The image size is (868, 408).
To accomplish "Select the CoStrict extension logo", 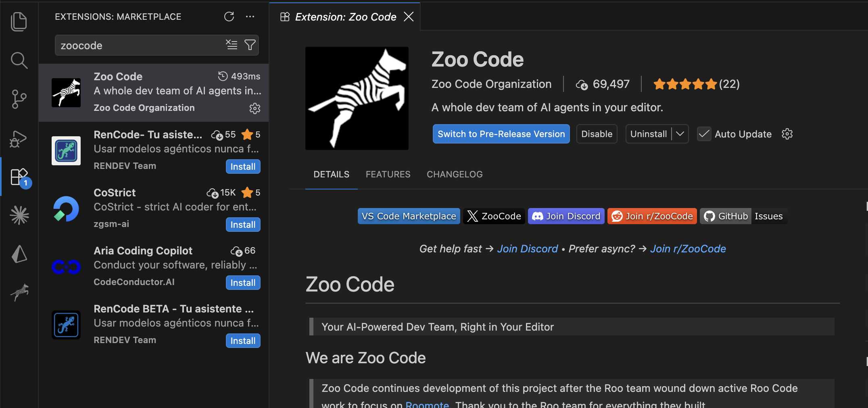I will click(66, 209).
